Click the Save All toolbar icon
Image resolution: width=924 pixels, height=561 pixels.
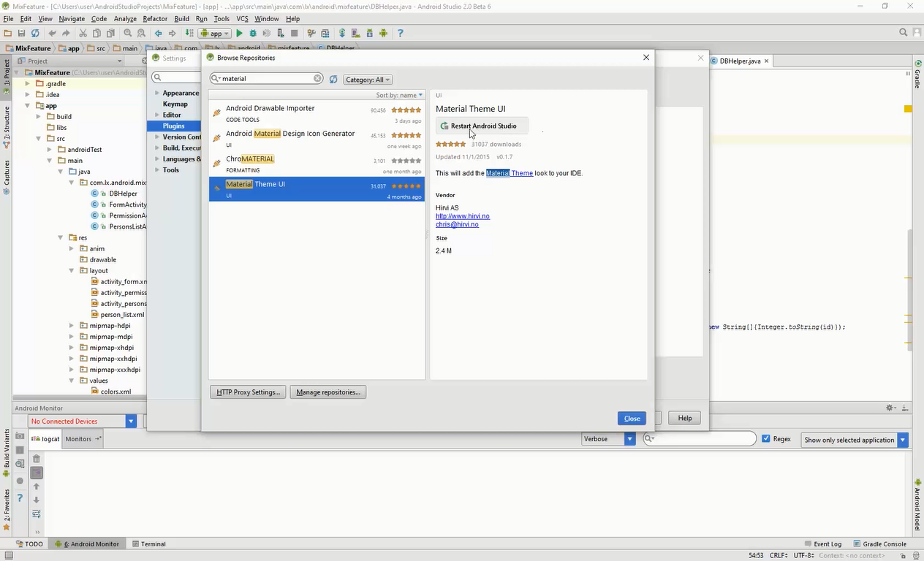(21, 33)
